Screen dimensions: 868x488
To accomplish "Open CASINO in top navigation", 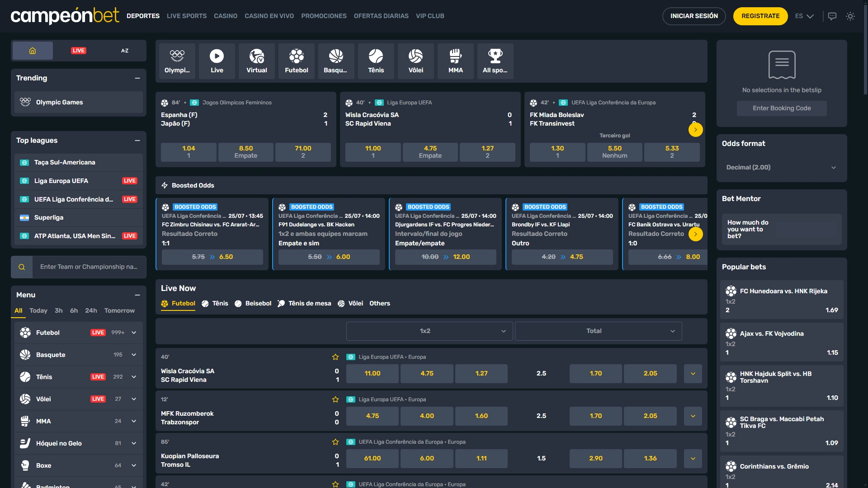I will click(x=226, y=16).
